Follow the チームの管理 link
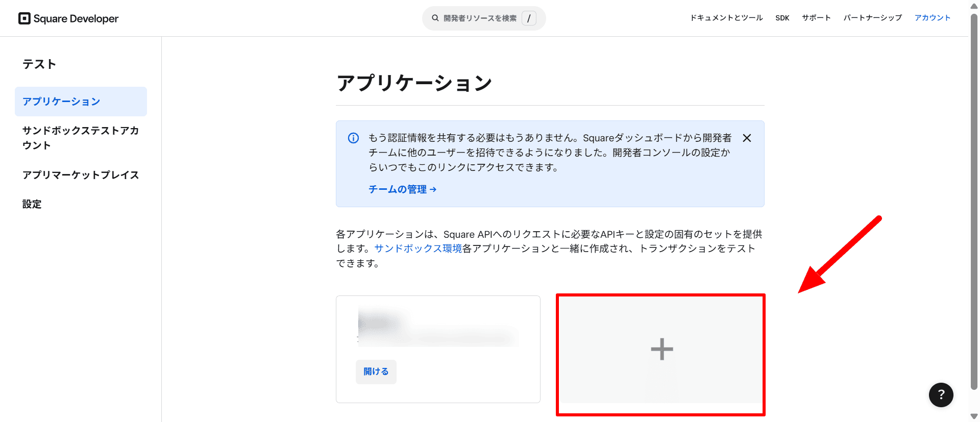 (402, 189)
